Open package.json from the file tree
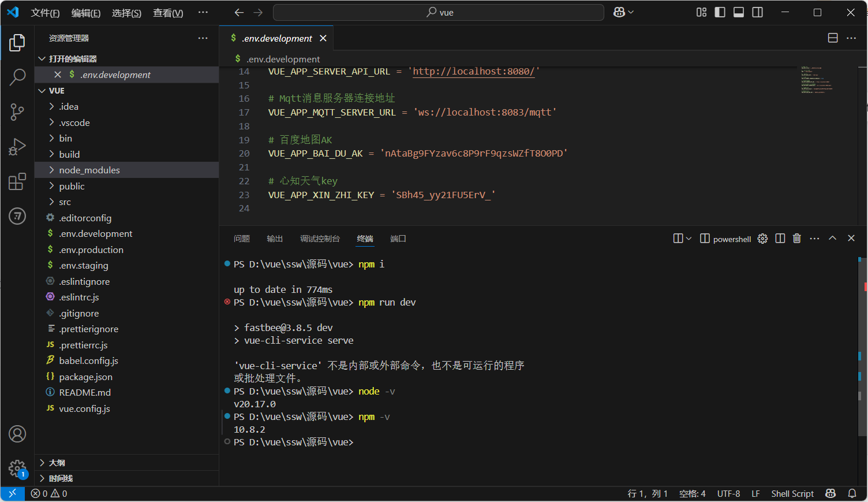Image resolution: width=868 pixels, height=502 pixels. pyautogui.click(x=126, y=377)
